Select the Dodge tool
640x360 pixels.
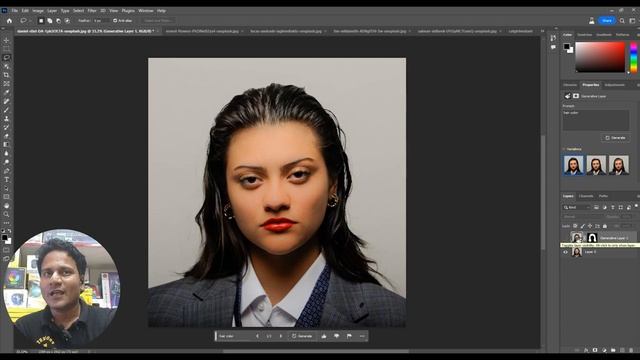(6, 162)
